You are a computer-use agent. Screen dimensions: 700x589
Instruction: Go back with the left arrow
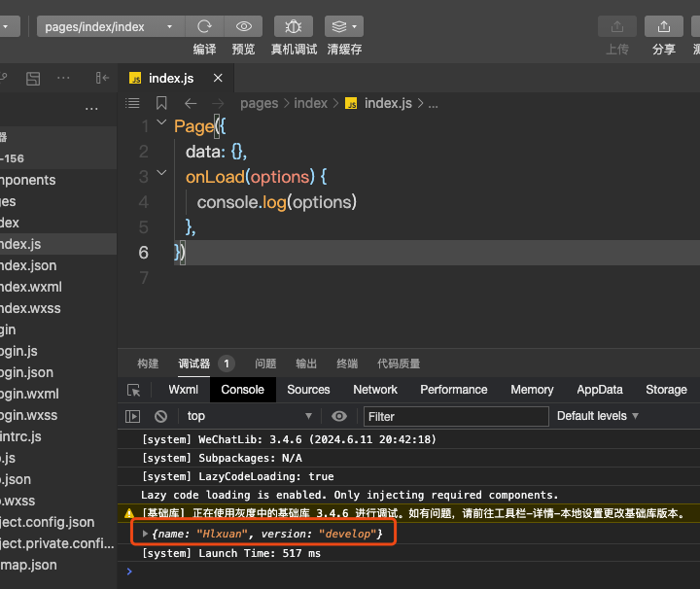(191, 104)
